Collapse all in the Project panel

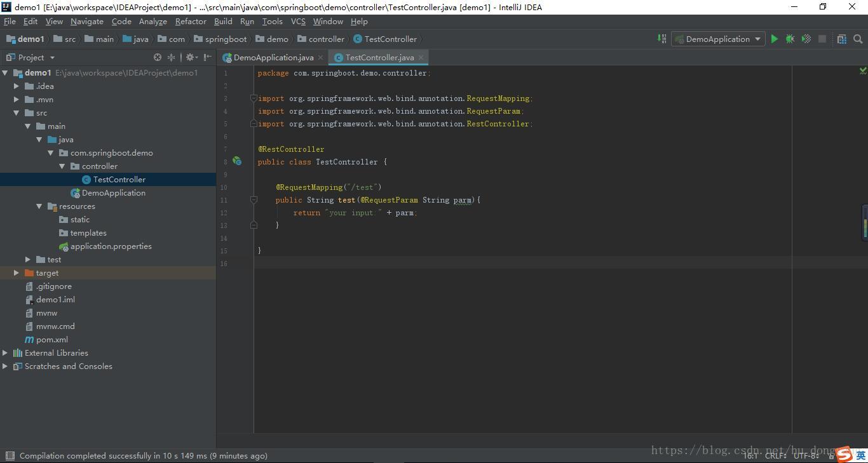(171, 57)
